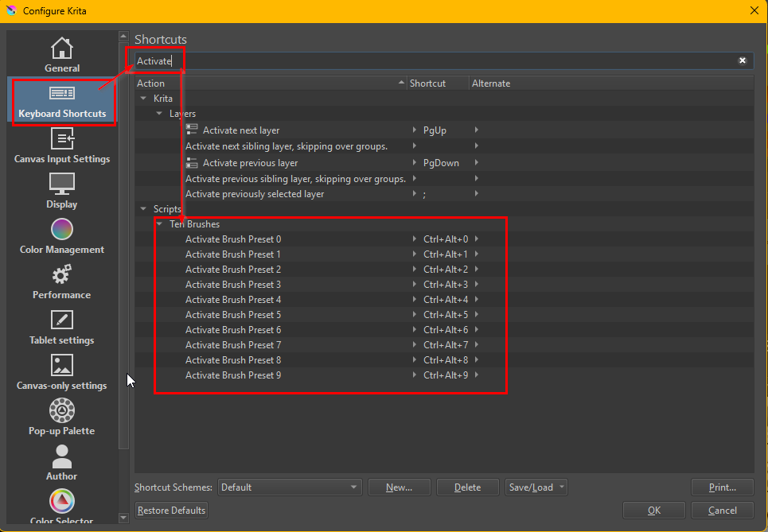Open Display settings in the sidebar

(62, 191)
